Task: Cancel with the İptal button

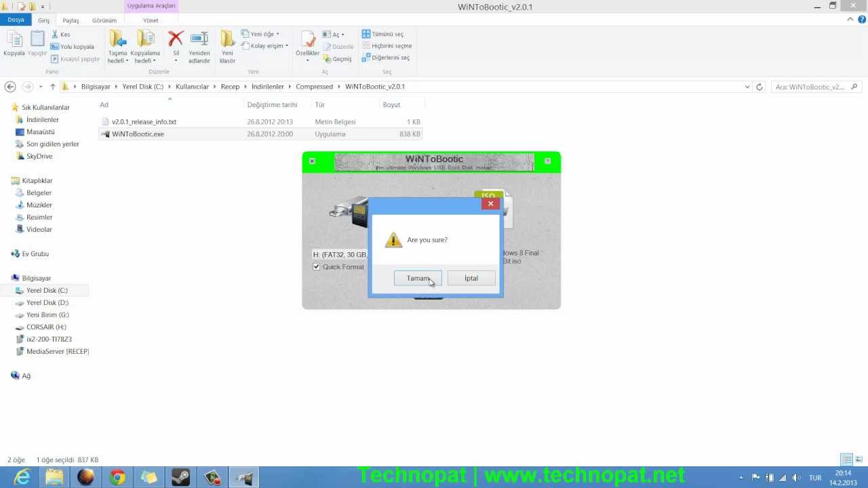Action: click(471, 279)
